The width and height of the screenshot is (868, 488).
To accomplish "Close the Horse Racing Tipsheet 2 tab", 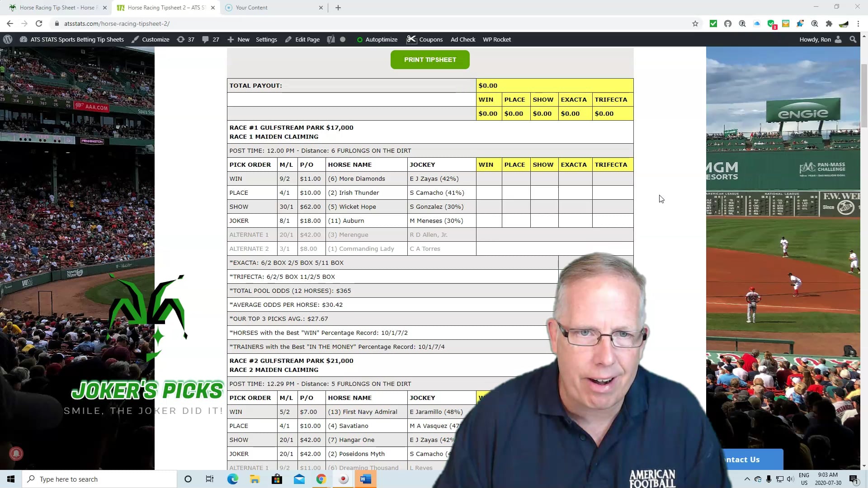I will point(213,8).
